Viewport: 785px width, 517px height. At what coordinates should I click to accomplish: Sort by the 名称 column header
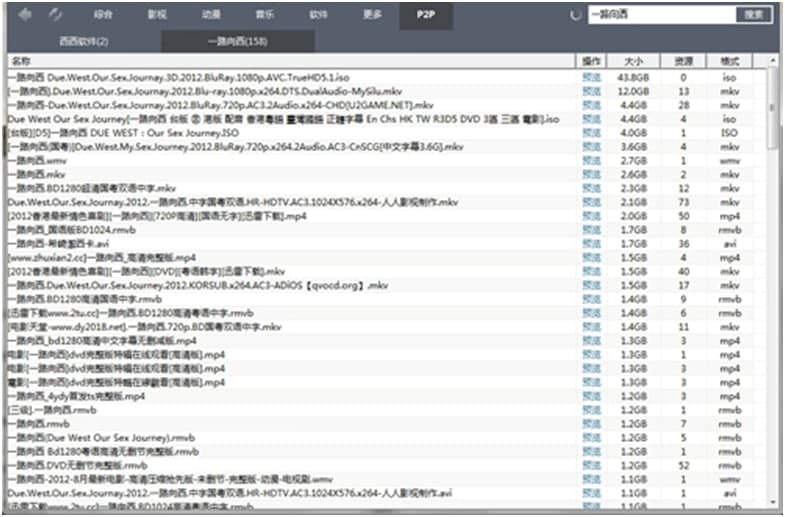pyautogui.click(x=291, y=61)
